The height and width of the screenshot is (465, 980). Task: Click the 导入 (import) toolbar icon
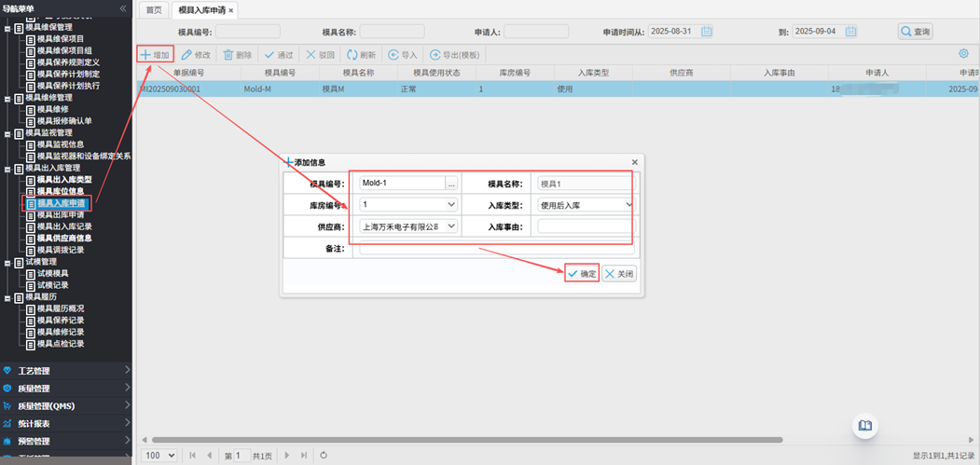point(393,55)
